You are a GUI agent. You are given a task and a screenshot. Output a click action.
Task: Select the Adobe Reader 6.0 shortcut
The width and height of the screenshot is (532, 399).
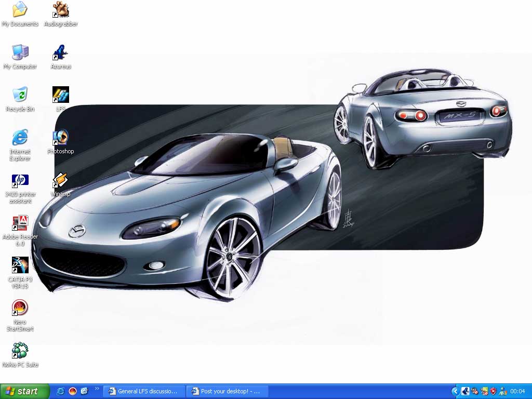tap(20, 231)
